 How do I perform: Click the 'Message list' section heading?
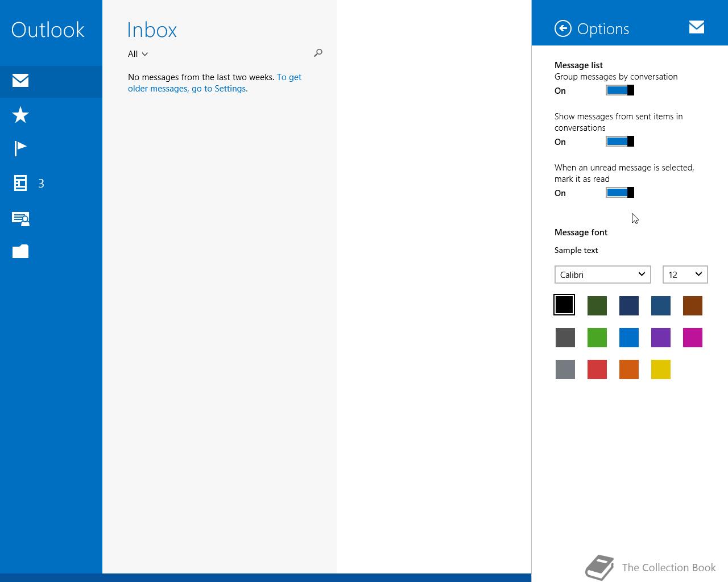point(578,65)
